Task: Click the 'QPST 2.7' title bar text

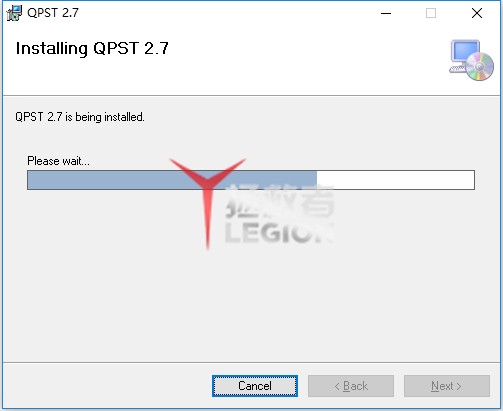Action: tap(53, 13)
